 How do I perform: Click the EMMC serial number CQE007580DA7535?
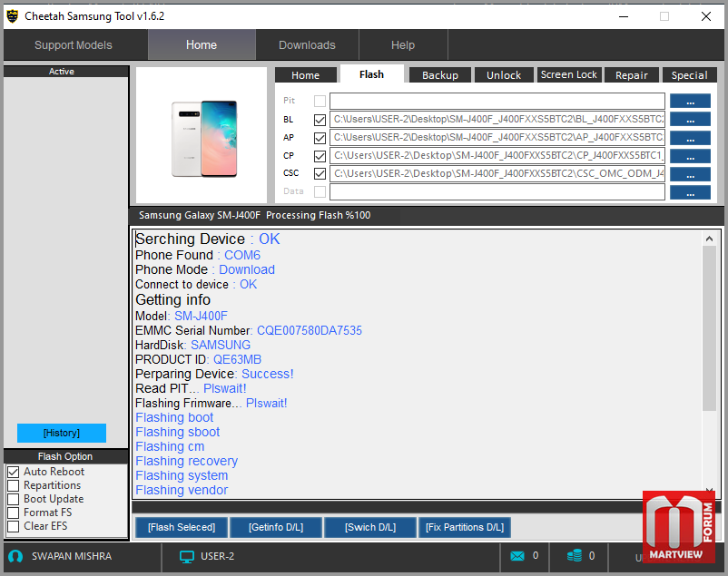[x=310, y=330]
